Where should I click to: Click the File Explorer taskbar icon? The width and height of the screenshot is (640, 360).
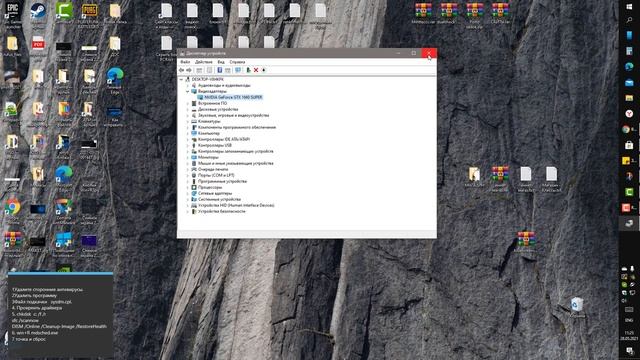tap(629, 98)
